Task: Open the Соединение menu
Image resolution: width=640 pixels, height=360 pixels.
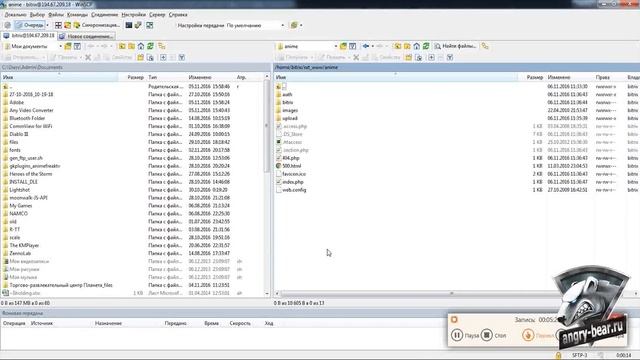Action: tap(104, 15)
